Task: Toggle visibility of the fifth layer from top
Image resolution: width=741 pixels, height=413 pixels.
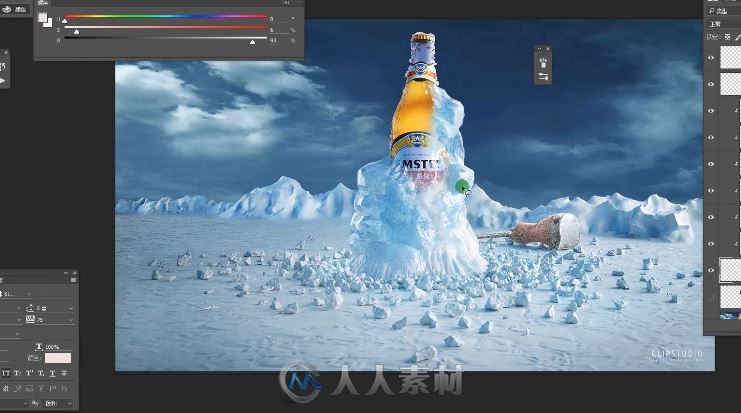Action: click(x=711, y=163)
